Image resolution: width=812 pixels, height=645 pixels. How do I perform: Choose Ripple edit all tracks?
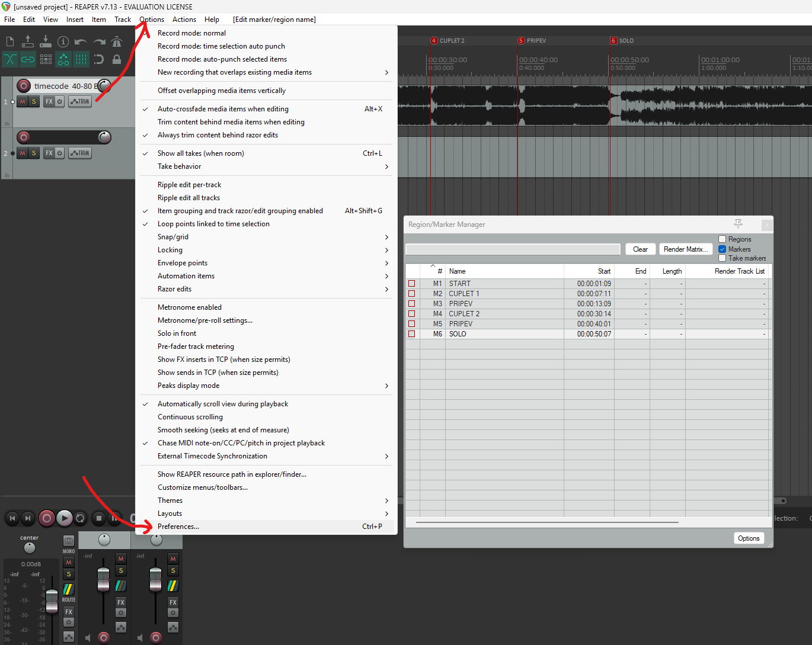[x=266, y=198]
